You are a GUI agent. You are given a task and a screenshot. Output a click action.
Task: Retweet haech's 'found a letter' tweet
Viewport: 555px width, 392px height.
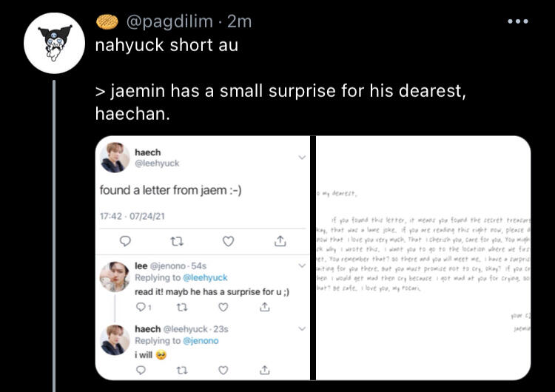[177, 241]
